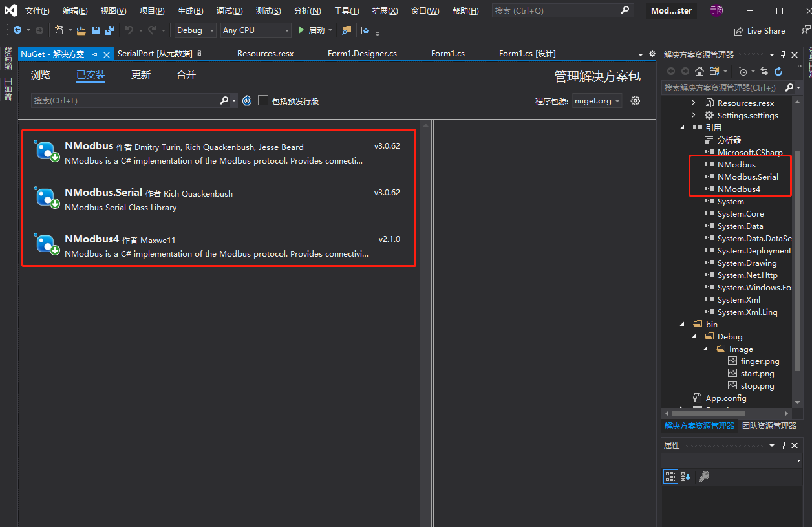Click the green Start debugging play icon
The image size is (812, 527).
tap(301, 30)
